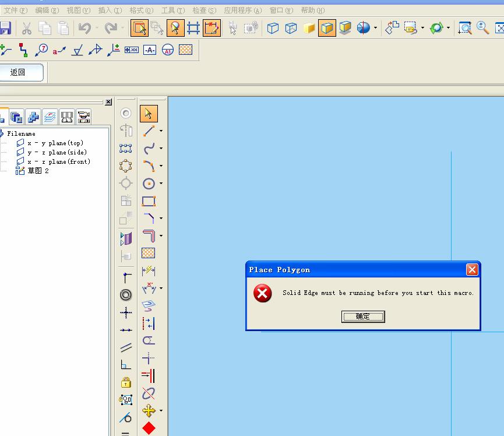Click the Redo arrow icon
Viewport: 504px width, 436px height.
pos(111,28)
